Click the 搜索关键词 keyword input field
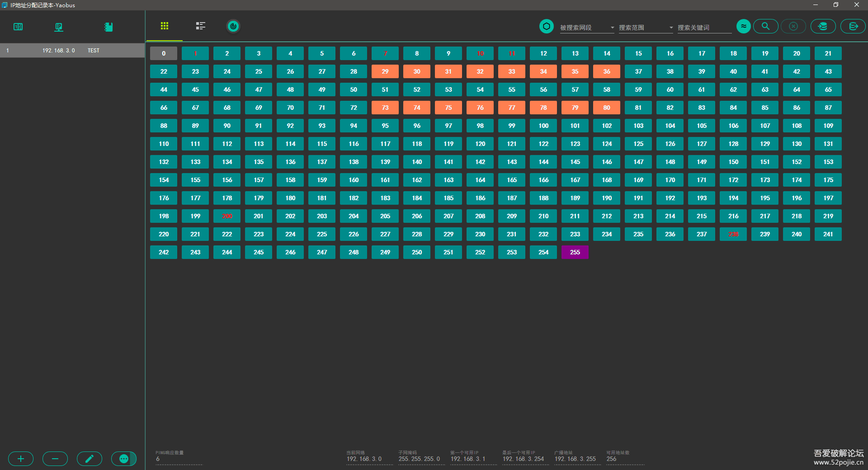Viewport: 868px width, 470px height. coord(704,28)
